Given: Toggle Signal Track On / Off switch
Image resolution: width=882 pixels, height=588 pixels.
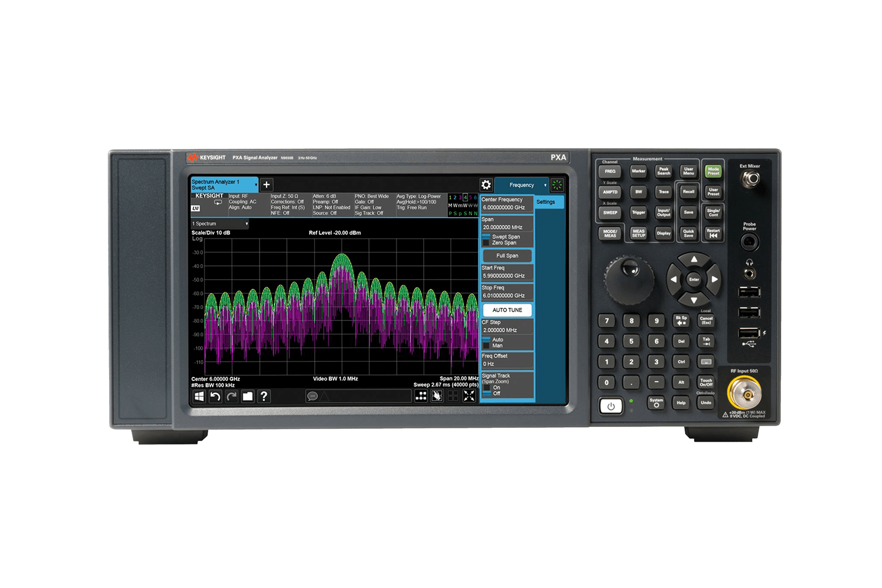Looking at the screenshot, I should (487, 390).
